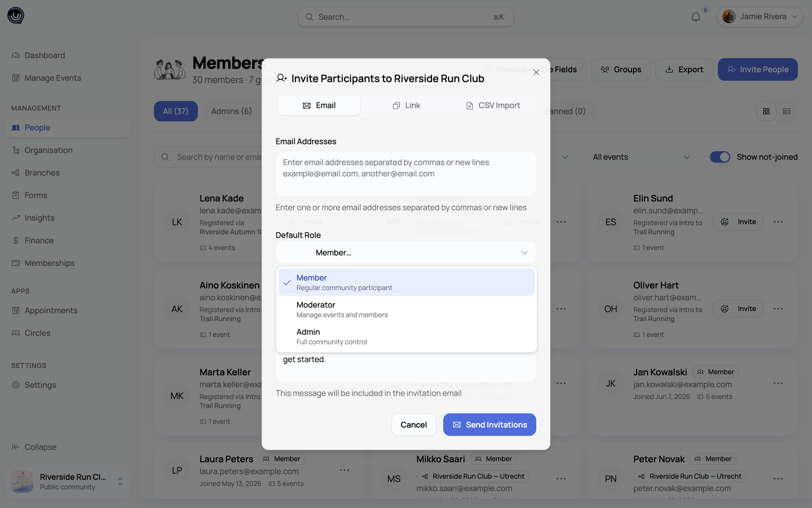Click the Riverside Run Club — Utrecht tag on Peter Novak
The width and height of the screenshot is (812, 508).
click(x=690, y=476)
